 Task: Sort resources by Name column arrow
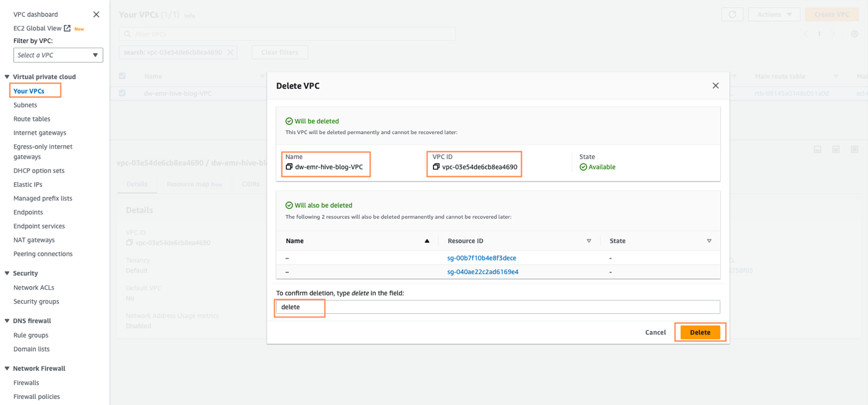[x=427, y=241]
